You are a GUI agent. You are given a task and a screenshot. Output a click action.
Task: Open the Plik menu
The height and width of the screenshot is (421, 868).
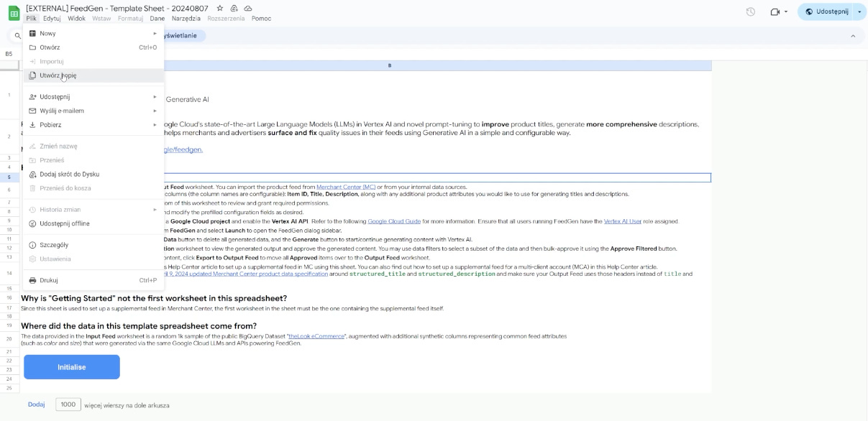point(32,19)
